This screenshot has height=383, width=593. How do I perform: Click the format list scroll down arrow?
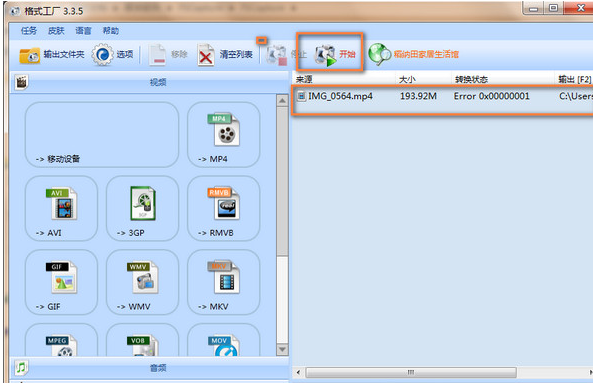coord(282,350)
